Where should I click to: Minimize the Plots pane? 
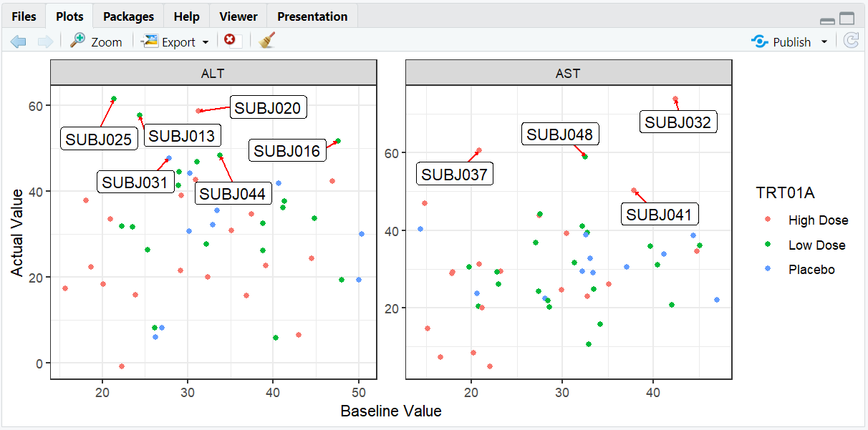(x=827, y=21)
